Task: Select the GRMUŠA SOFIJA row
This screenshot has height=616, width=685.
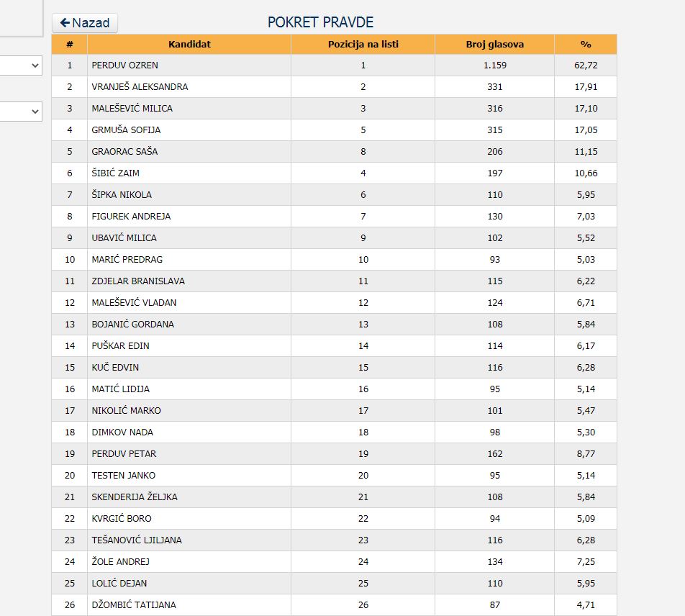Action: pos(126,130)
